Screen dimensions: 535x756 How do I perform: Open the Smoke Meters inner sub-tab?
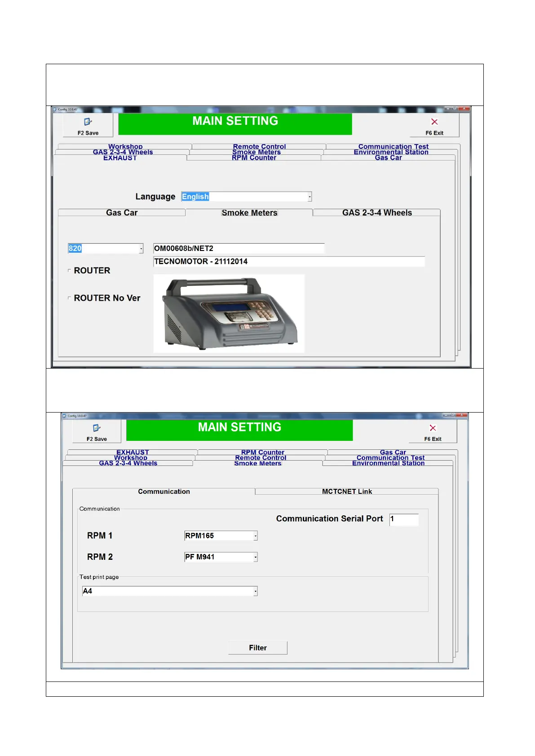pos(249,212)
